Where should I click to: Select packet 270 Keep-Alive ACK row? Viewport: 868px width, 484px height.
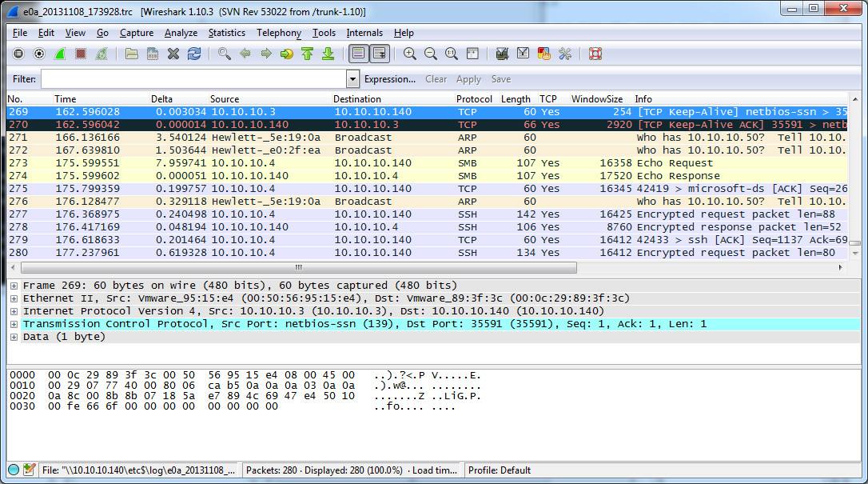[x=427, y=125]
